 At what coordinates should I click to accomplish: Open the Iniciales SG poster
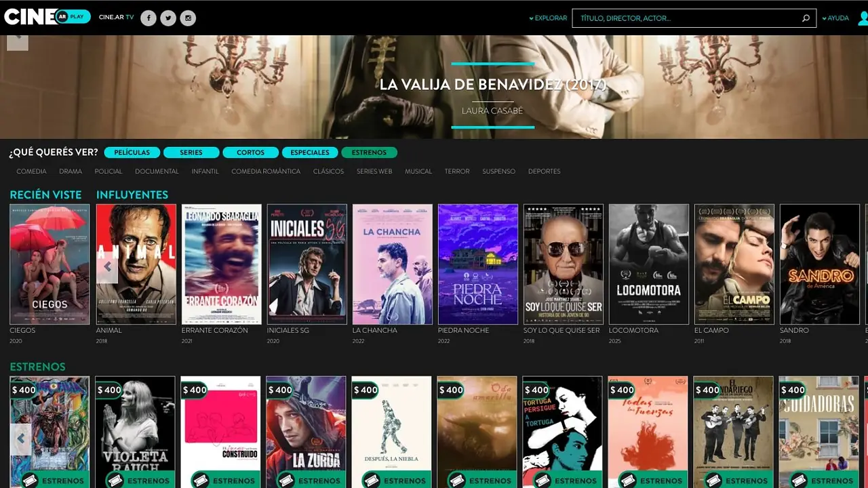coord(307,264)
